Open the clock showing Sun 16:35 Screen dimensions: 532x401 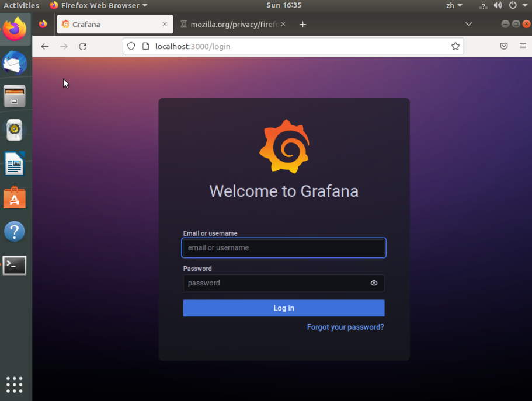pyautogui.click(x=284, y=5)
